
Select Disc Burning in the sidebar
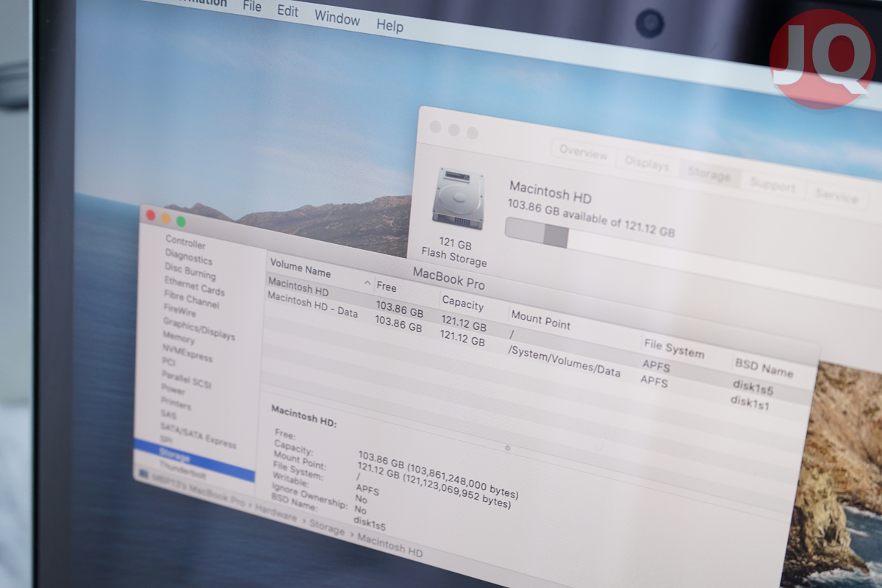(190, 270)
